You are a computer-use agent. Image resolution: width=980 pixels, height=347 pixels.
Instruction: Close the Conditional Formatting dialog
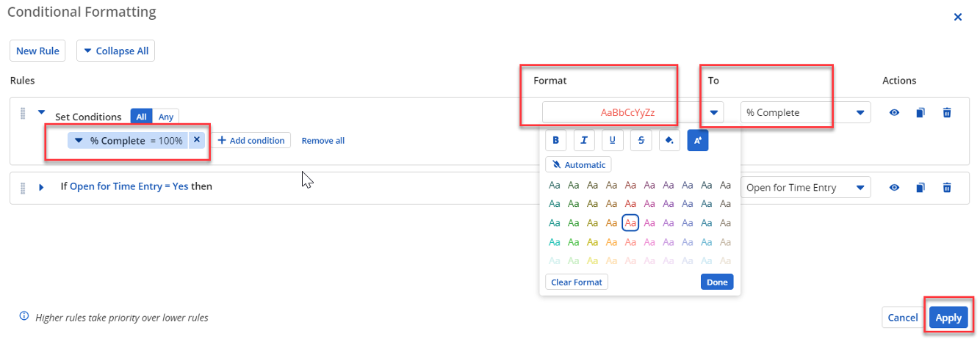pyautogui.click(x=957, y=17)
